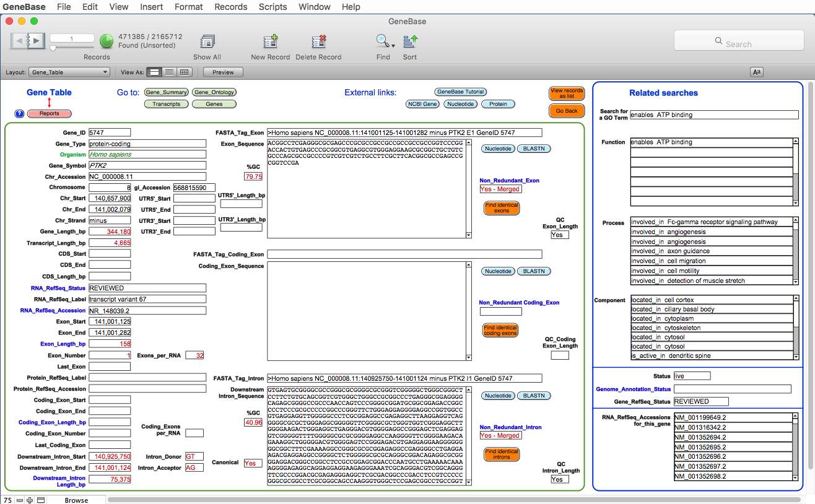815x504 pixels.
Task: Open the File menu
Action: [64, 7]
